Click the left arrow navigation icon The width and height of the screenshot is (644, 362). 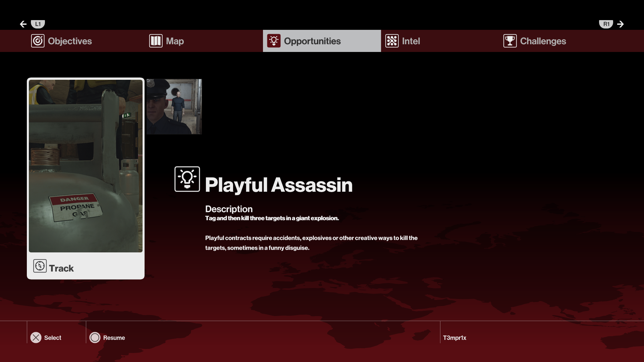(23, 24)
